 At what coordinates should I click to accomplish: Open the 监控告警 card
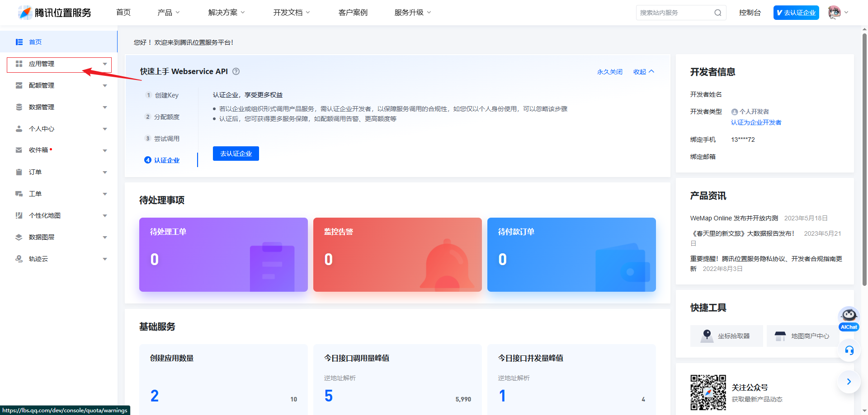[397, 255]
